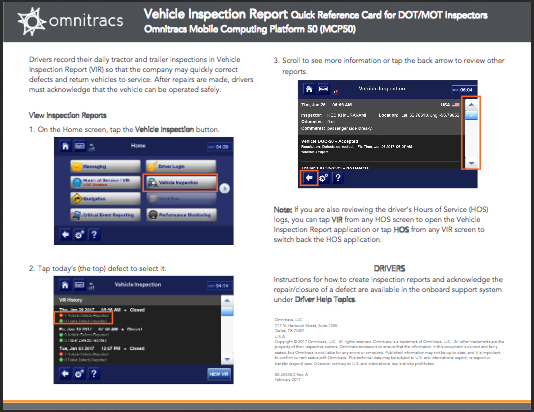Viewport: 534px width, 412px height.
Task: Tap the help question mark on VIR History screen
Action: pos(94,374)
